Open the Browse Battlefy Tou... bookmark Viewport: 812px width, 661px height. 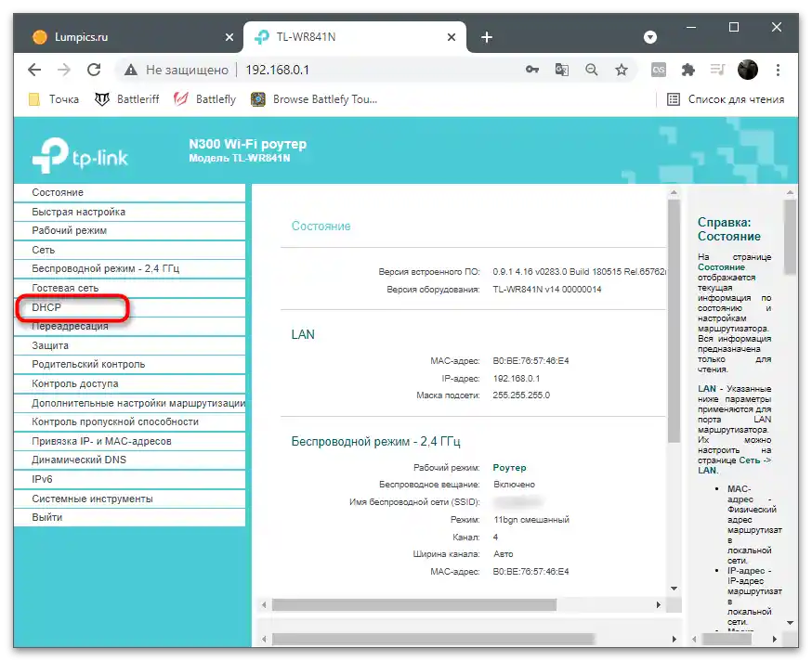click(314, 99)
